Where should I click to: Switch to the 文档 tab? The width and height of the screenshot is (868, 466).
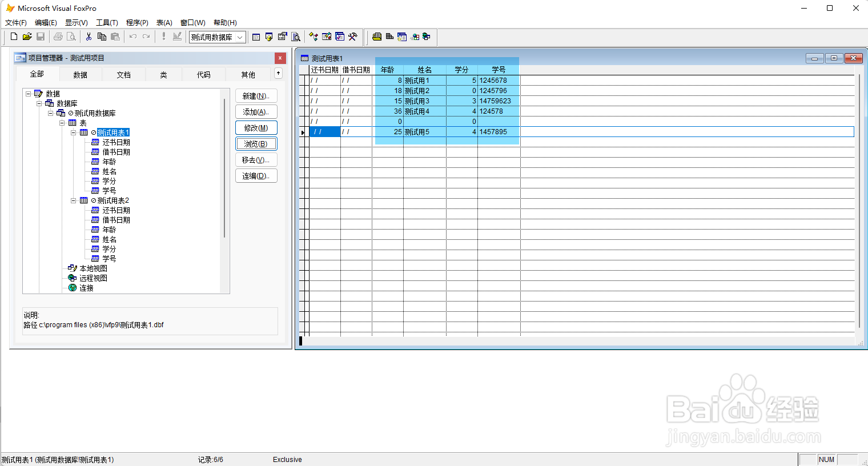click(x=124, y=75)
